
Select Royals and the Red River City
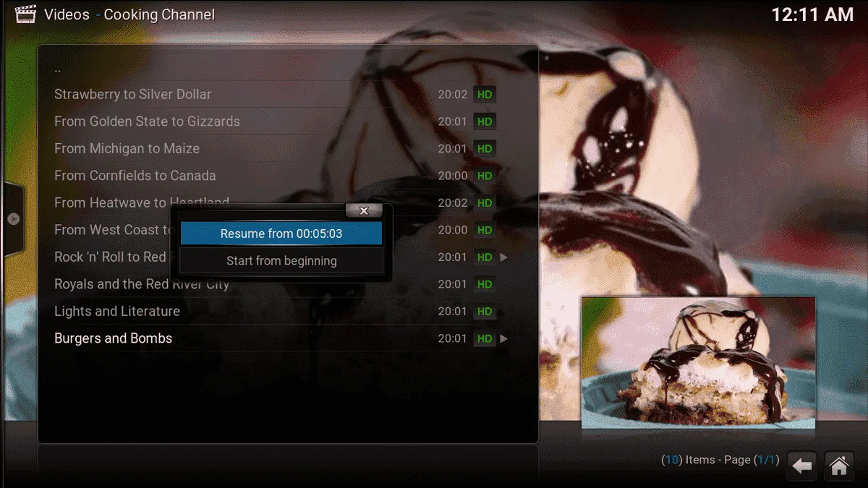[288, 284]
